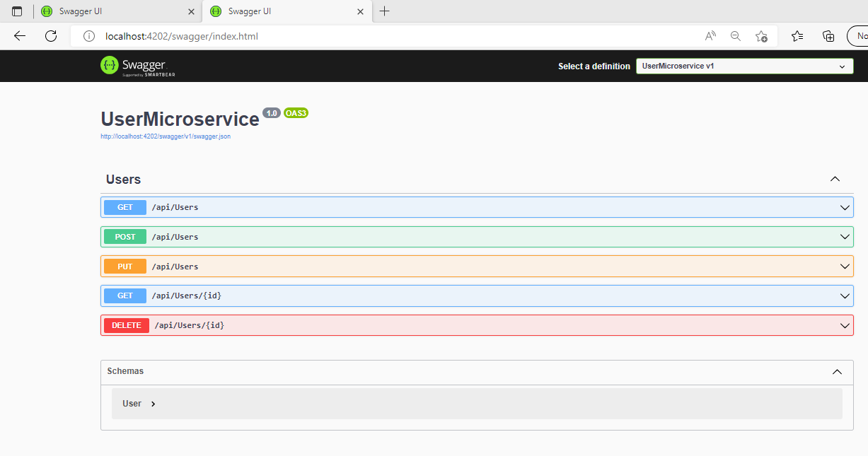The width and height of the screenshot is (868, 456).
Task: Open a new browser tab
Action: (384, 11)
